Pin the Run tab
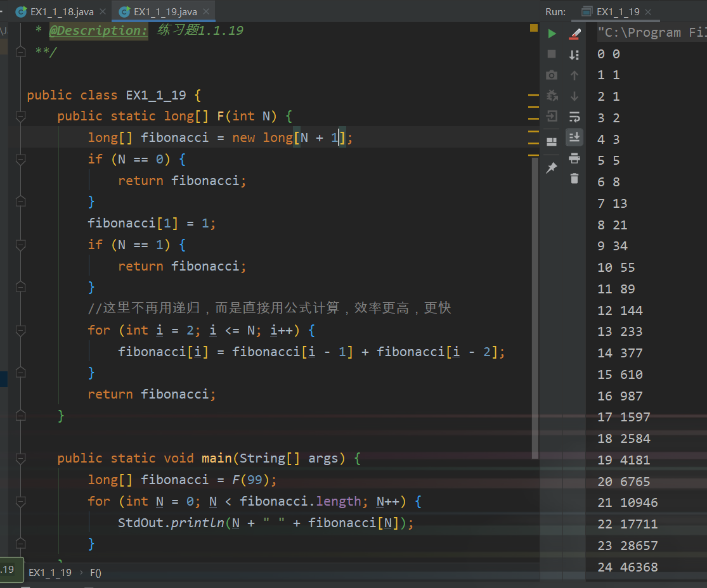 [552, 168]
